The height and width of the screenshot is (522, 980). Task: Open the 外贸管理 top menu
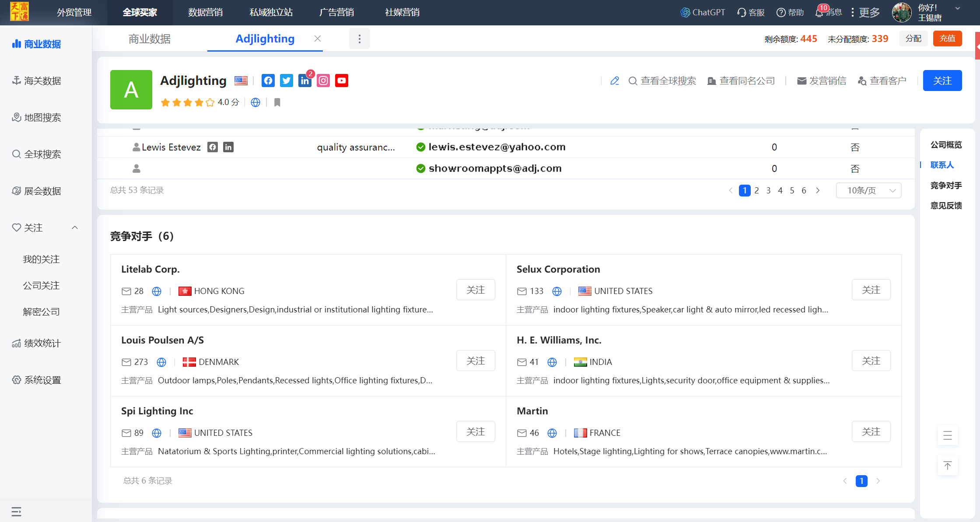74,12
